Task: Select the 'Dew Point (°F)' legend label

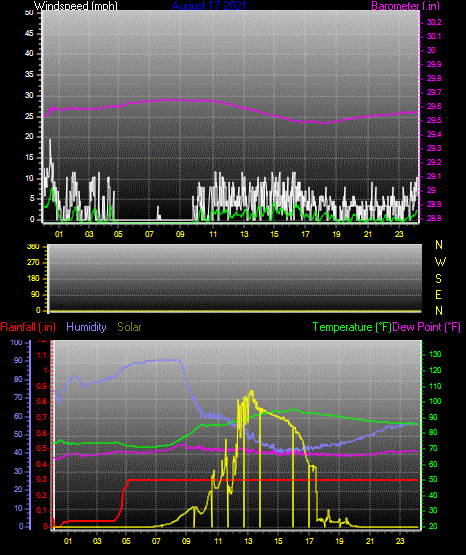Action: (427, 327)
